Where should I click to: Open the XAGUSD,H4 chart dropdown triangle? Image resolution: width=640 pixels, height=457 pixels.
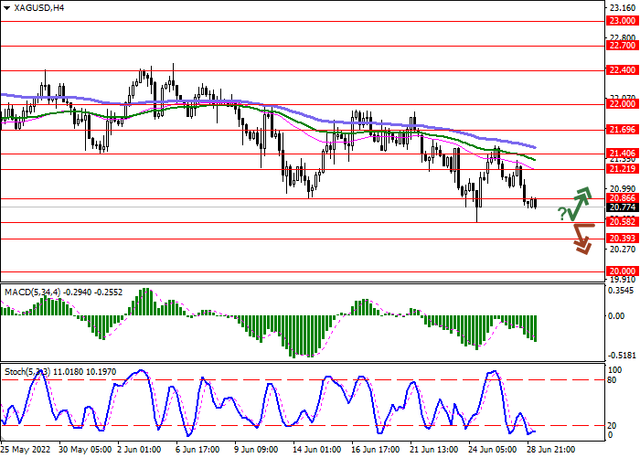click(7, 8)
